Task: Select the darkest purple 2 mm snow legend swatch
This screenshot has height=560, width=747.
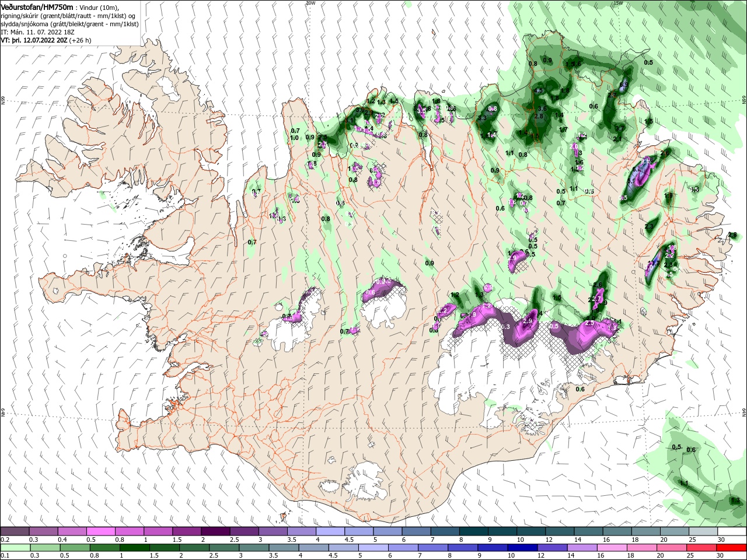Action: 215,531
